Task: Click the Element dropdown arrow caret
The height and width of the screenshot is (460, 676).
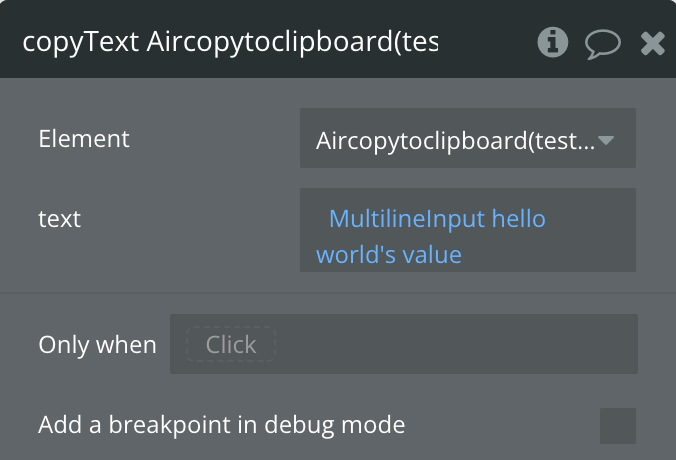Action: 607,141
